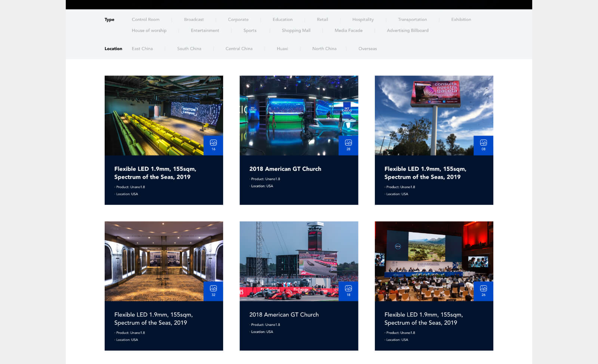Click the Huaxi location filter
The width and height of the screenshot is (598, 364).
[282, 49]
